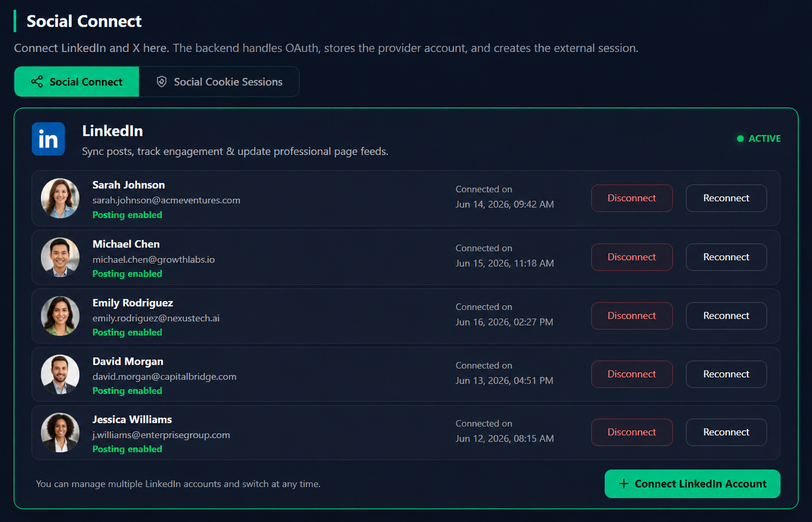Viewport: 812px width, 522px height.
Task: Click the date Jun 12, 2026, 08:15 AM
Action: (505, 439)
